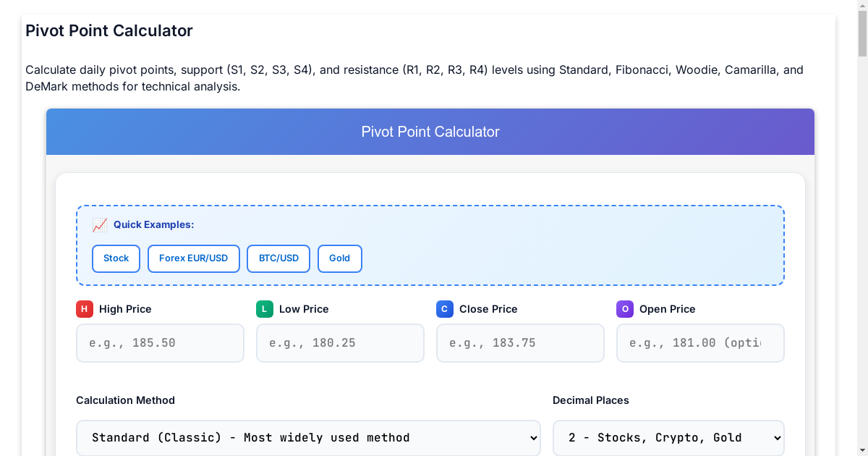Select '2 - Stocks, Crypto, Gold' decimal option

click(668, 437)
